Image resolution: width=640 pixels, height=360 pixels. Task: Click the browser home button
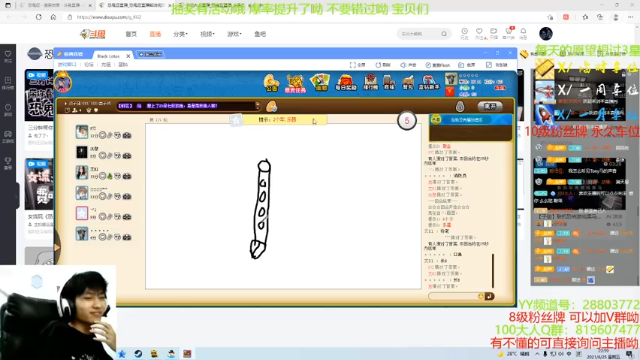tap(53, 17)
